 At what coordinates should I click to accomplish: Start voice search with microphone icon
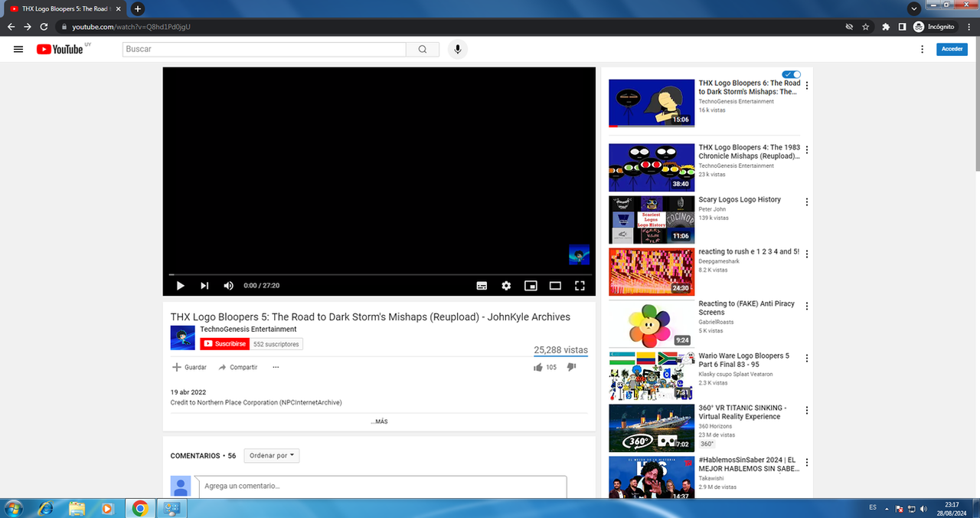(458, 49)
